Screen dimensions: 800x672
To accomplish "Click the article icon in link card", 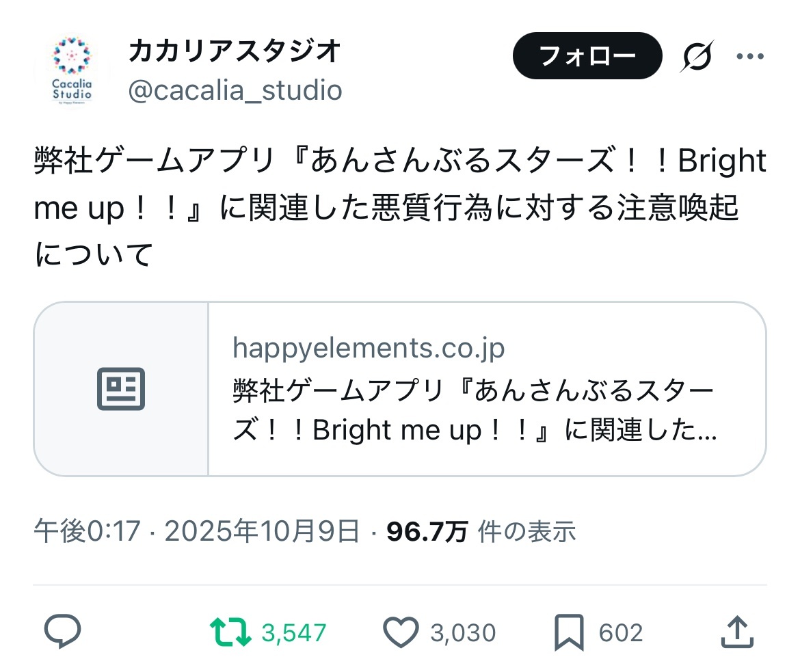I will [121, 389].
